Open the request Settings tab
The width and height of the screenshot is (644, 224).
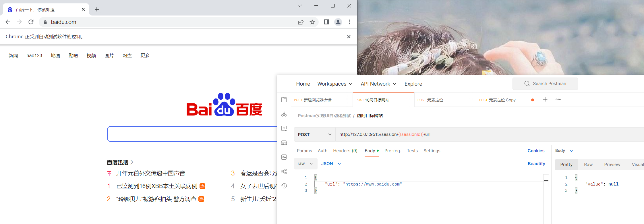pos(432,150)
